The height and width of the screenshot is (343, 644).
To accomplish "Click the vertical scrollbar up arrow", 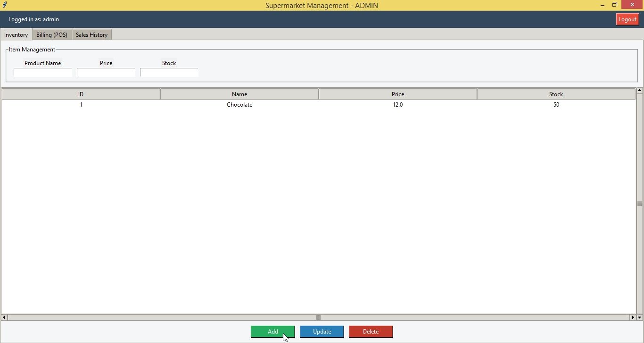I will (x=640, y=91).
